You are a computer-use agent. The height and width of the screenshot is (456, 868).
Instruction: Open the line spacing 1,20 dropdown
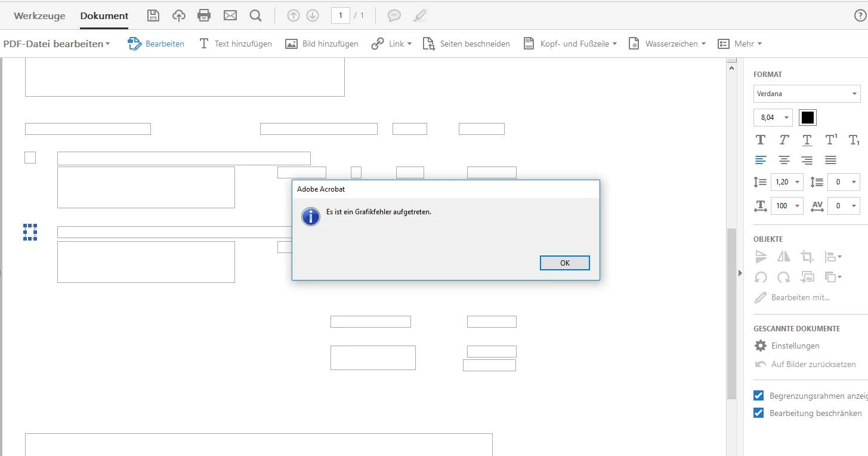pyautogui.click(x=787, y=182)
